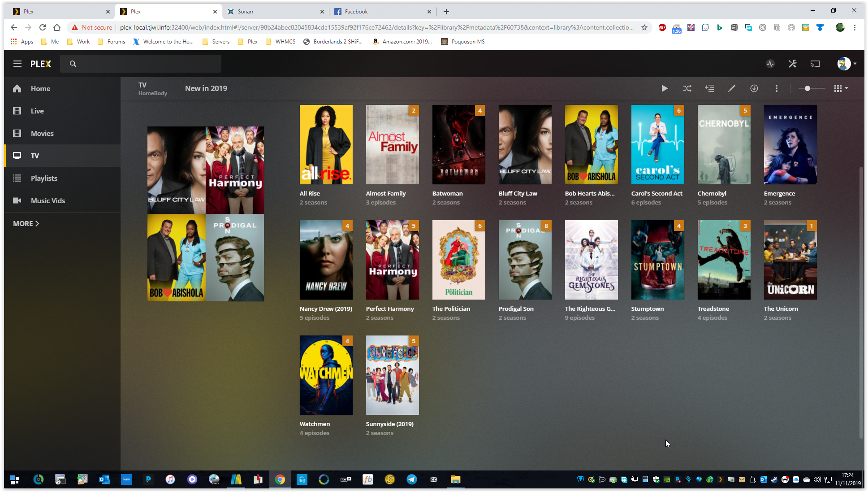Open File Explorer from taskbar
Image resolution: width=868 pixels, height=492 pixels.
456,479
